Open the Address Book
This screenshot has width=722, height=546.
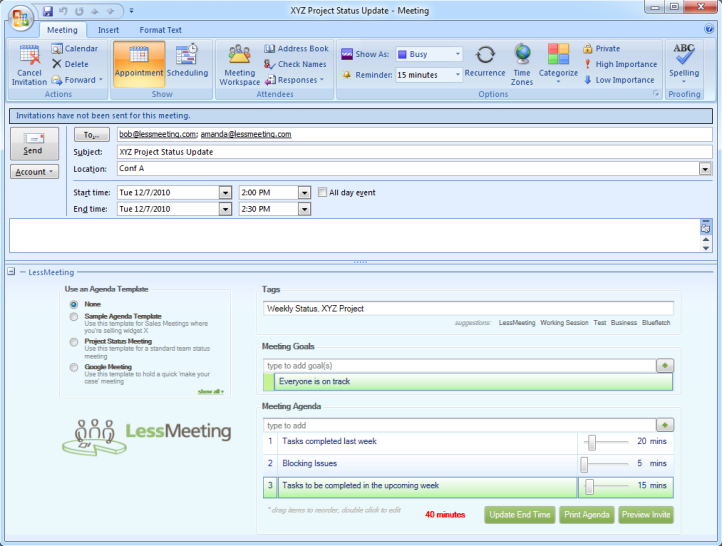tap(297, 49)
